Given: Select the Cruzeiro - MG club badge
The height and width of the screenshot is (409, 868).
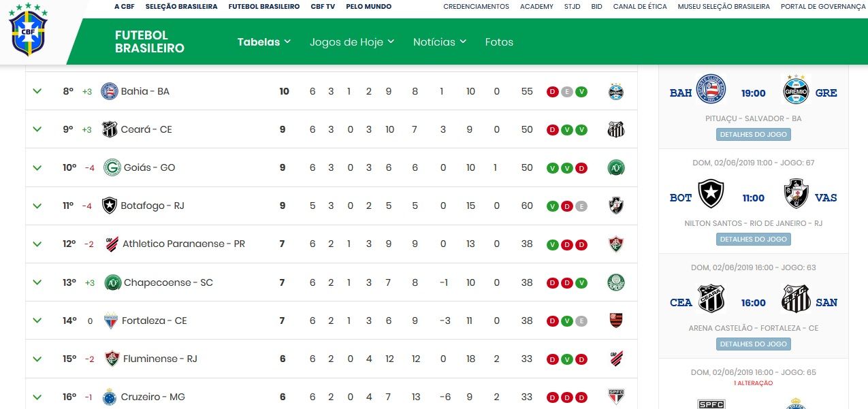Looking at the screenshot, I should point(111,397).
